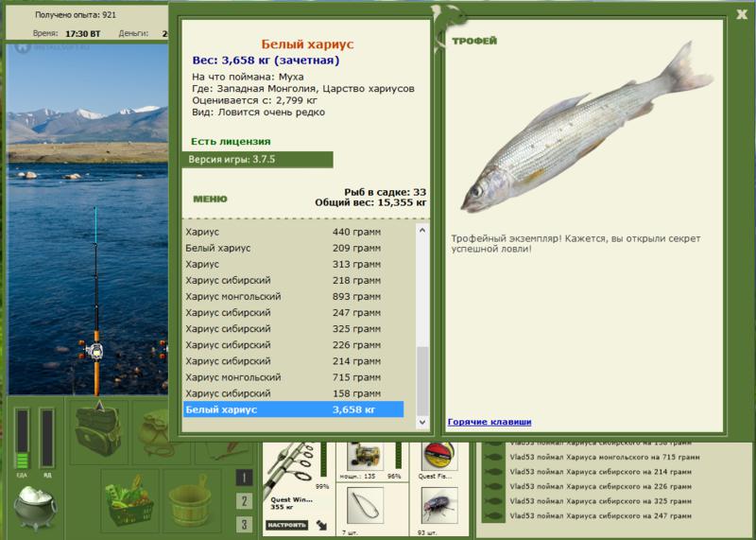This screenshot has width=756, height=540.
Task: Select the fishing line spool thumbnail
Action: click(x=438, y=456)
